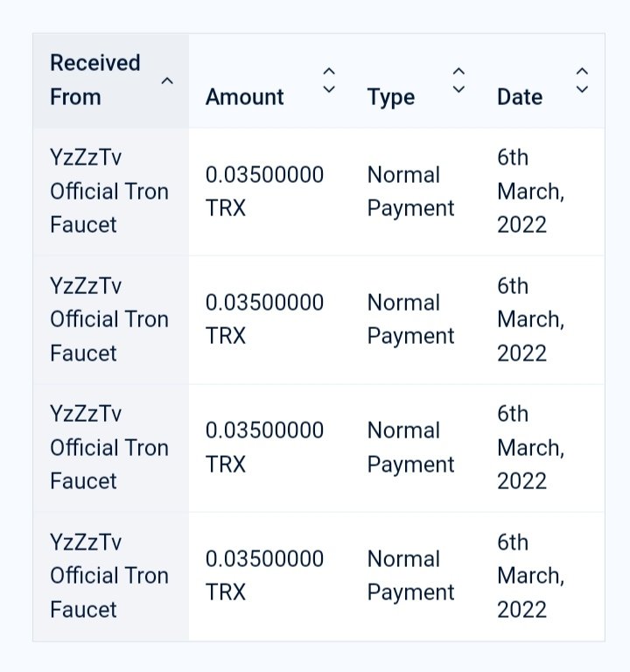The image size is (630, 672).
Task: Click the sort arrows beside Type
Action: [458, 80]
